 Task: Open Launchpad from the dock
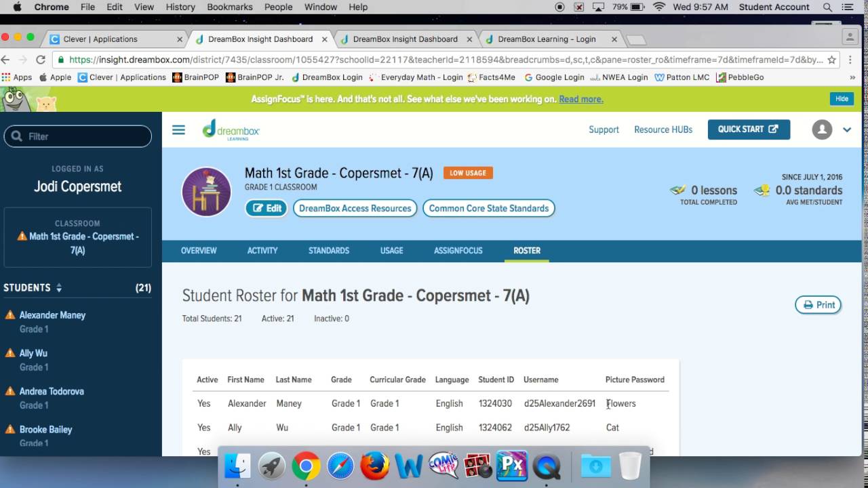coord(272,466)
